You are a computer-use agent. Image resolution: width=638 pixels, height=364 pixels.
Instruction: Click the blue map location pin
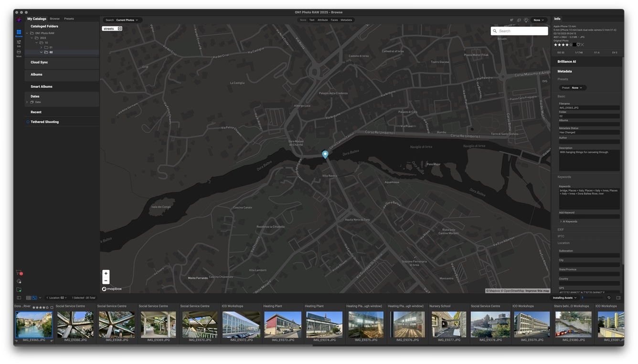click(325, 154)
